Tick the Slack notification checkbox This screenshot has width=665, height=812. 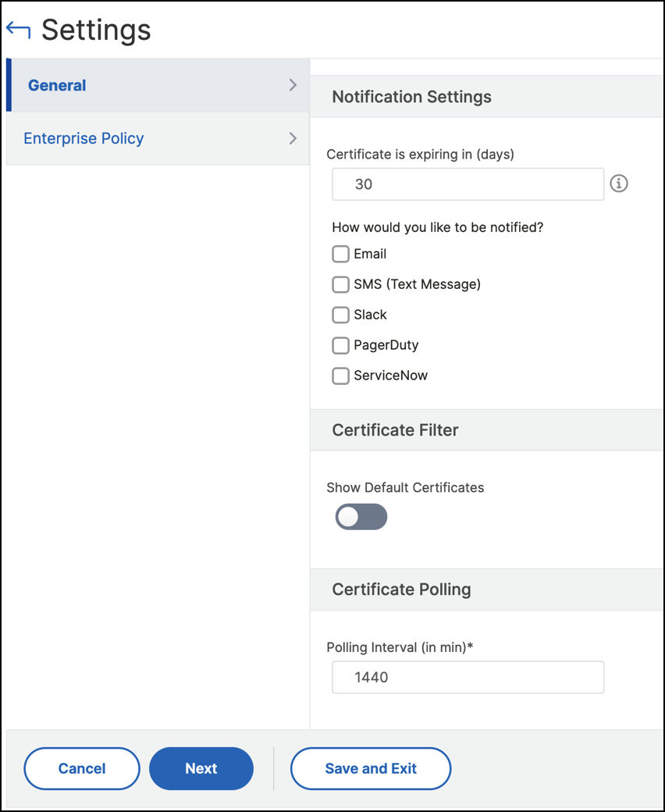[340, 315]
